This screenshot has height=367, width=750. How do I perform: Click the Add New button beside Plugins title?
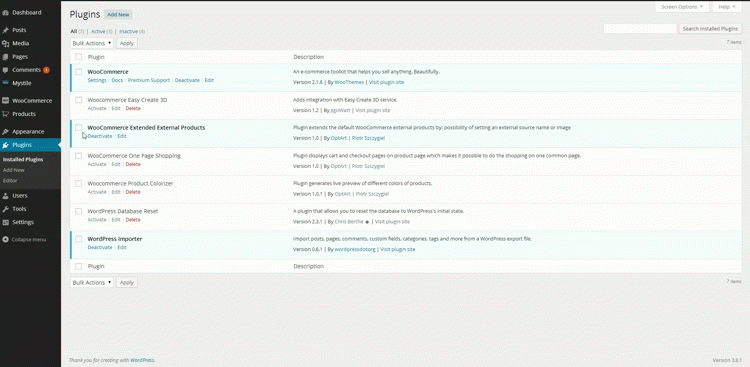[118, 15]
